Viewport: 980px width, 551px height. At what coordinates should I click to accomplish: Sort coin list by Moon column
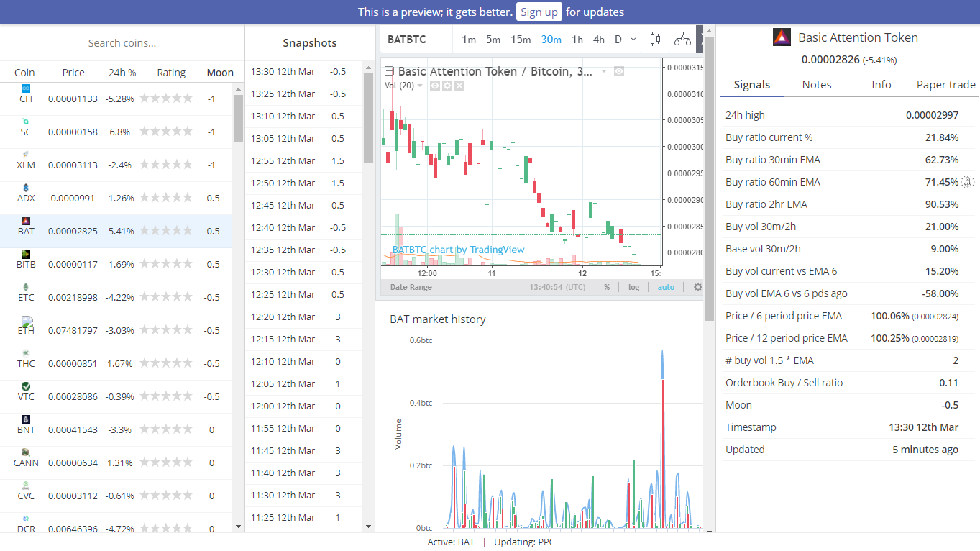pyautogui.click(x=220, y=73)
